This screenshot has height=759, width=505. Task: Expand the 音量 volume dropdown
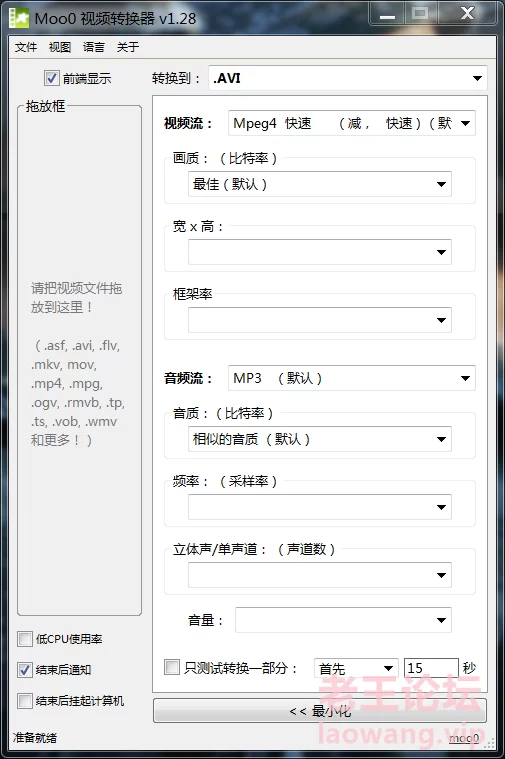[343, 620]
